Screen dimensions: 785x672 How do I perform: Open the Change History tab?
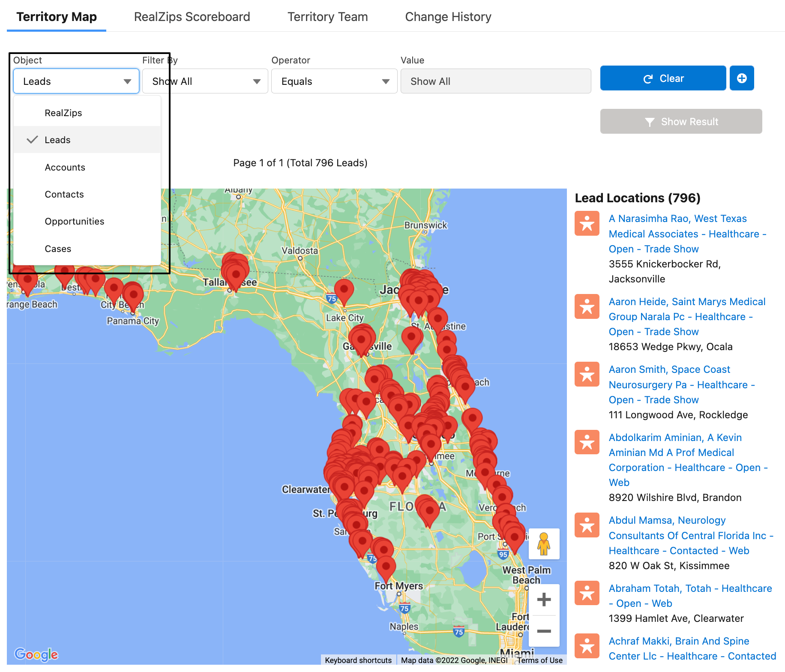[448, 17]
